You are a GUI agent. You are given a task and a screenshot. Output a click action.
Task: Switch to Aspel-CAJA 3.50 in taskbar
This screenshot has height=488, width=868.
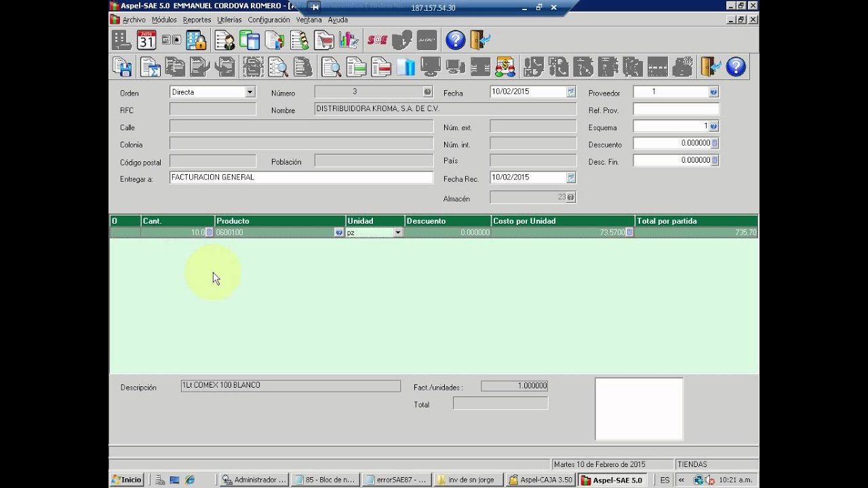[x=541, y=480]
